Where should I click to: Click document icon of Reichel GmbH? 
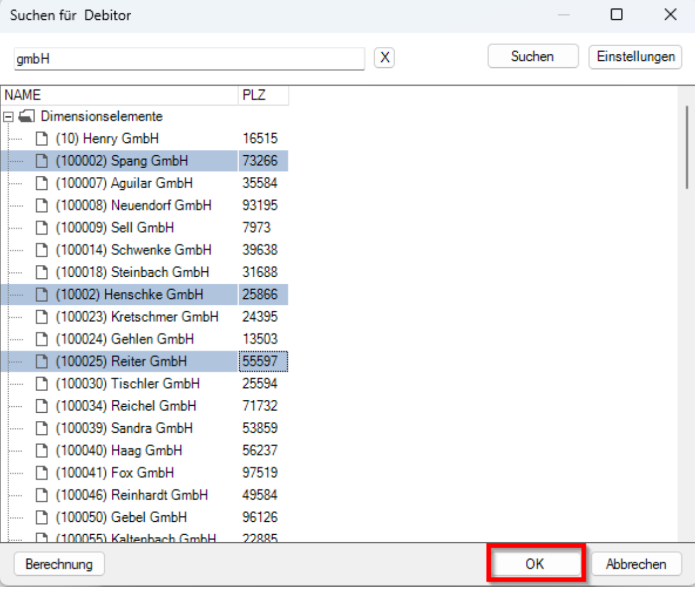[41, 406]
